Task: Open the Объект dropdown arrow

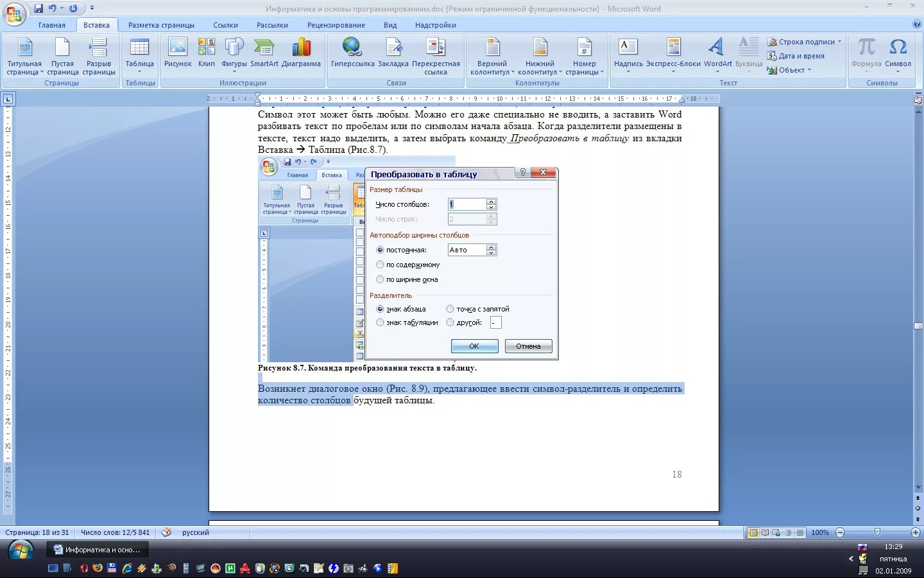Action: [x=809, y=70]
